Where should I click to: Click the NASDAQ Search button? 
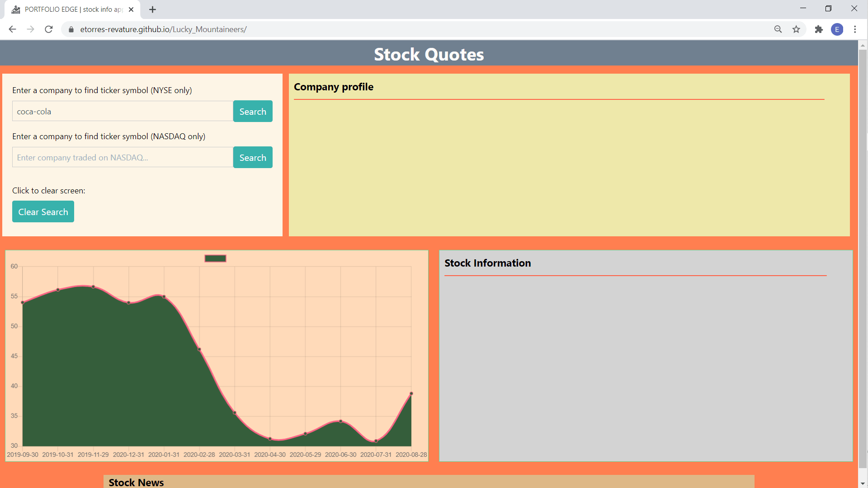click(x=253, y=157)
